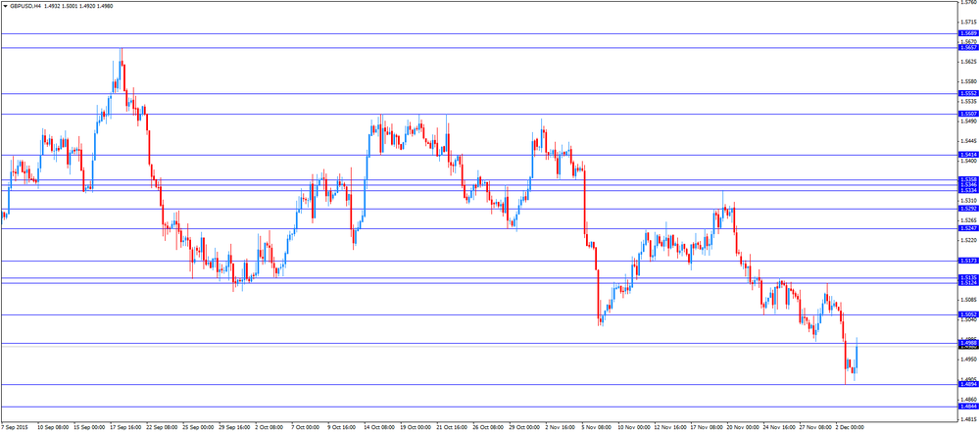Select the 1.5292 horizontal line price label
980x432 pixels.
[x=967, y=209]
